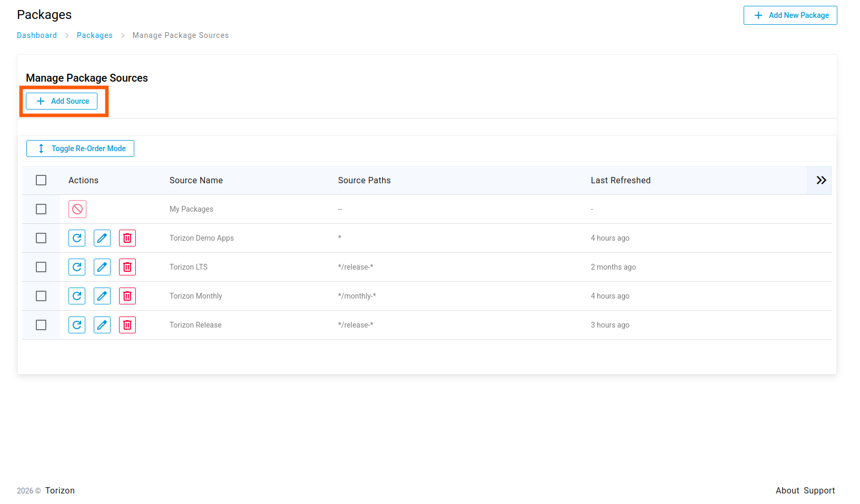This screenshot has width=860, height=504.
Task: Click the 'Manage Package Sources' breadcrumb text
Action: point(181,35)
